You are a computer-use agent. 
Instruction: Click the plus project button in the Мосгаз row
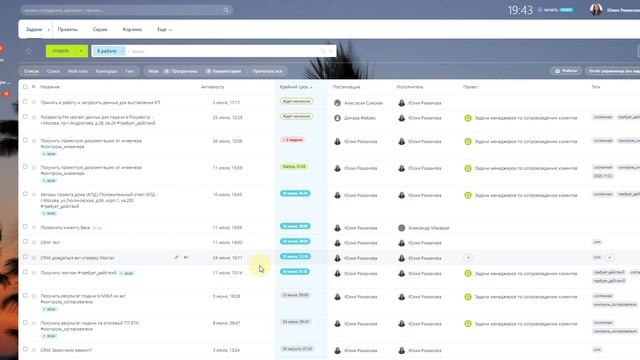coord(468,258)
